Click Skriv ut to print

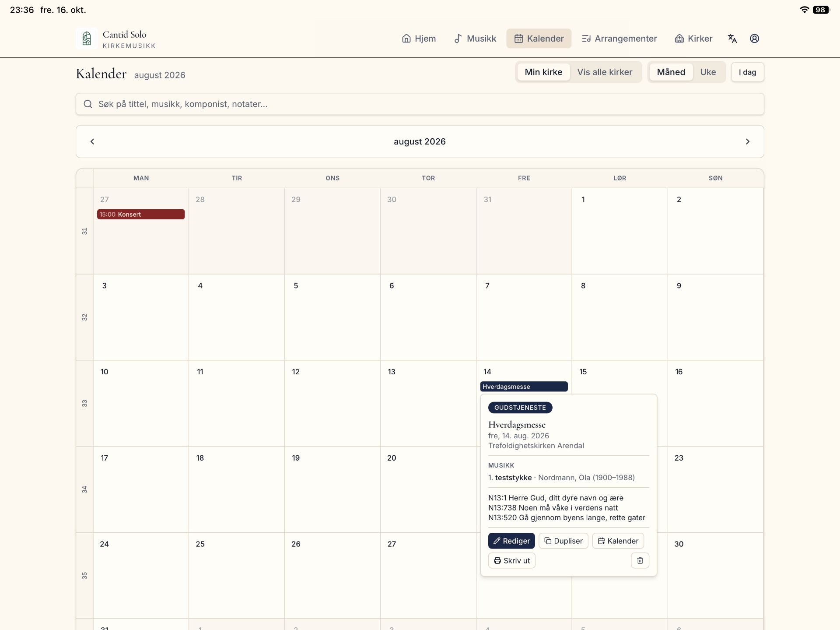(512, 560)
